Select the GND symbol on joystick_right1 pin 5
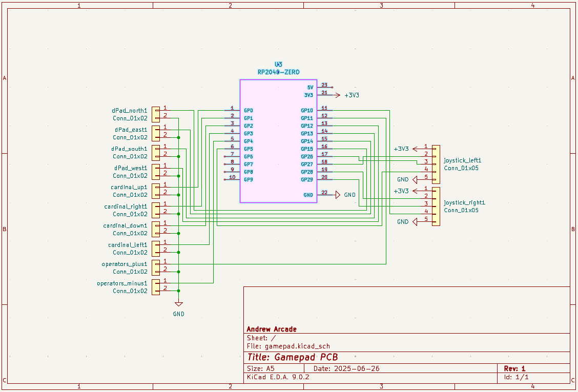The image size is (578, 392). tap(415, 222)
